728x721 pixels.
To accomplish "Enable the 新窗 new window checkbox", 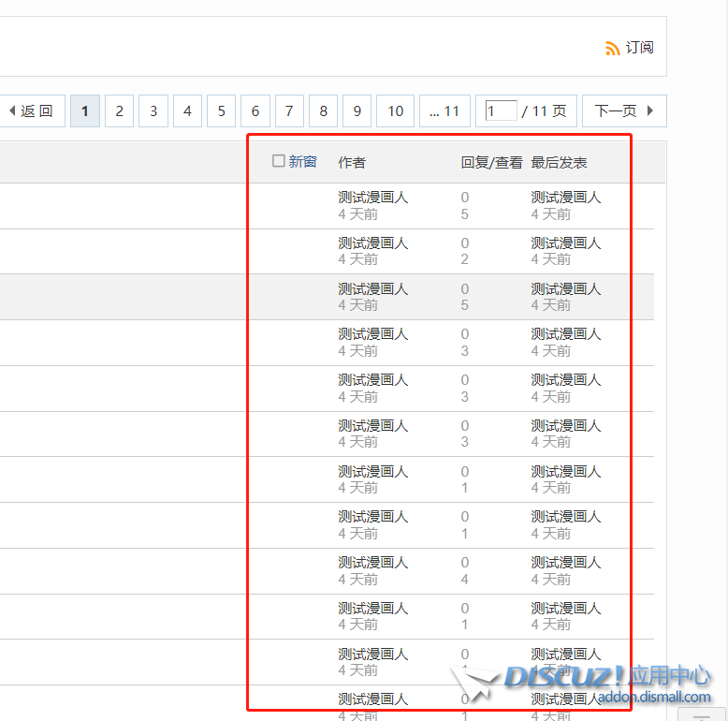I will (279, 161).
